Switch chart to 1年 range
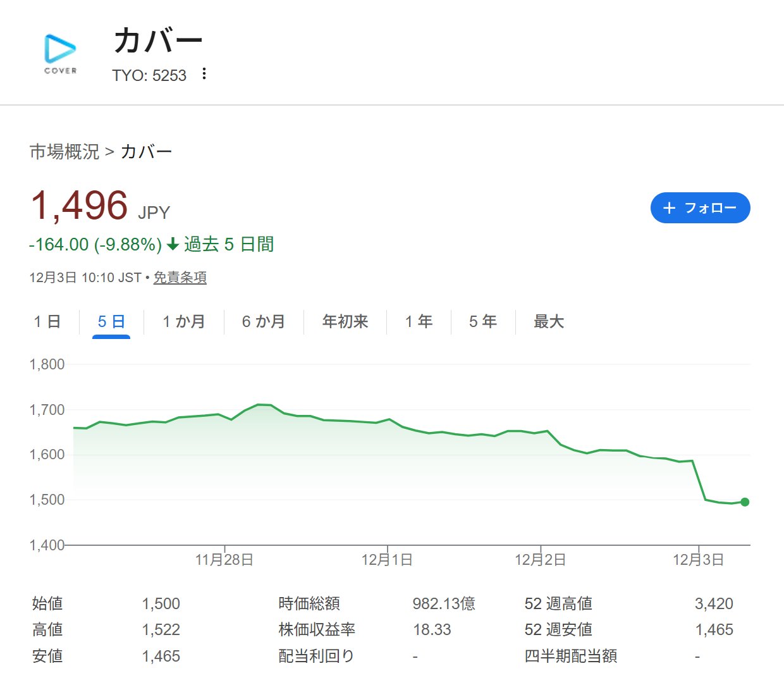The height and width of the screenshot is (685, 784). coord(419,322)
